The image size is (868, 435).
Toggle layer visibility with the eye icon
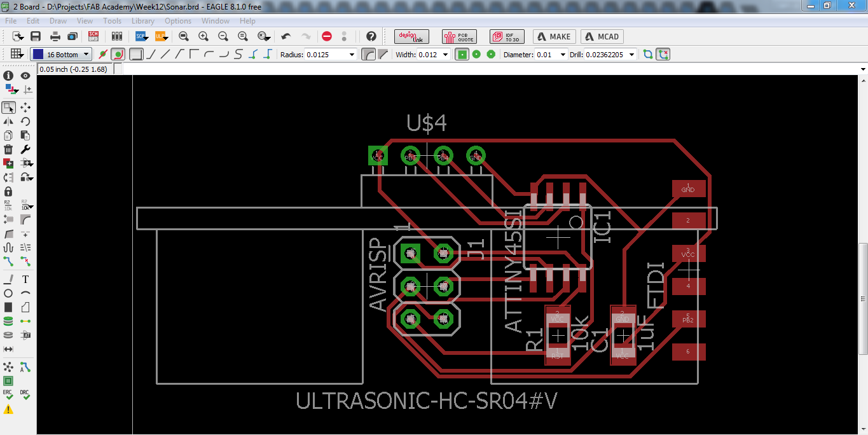25,76
